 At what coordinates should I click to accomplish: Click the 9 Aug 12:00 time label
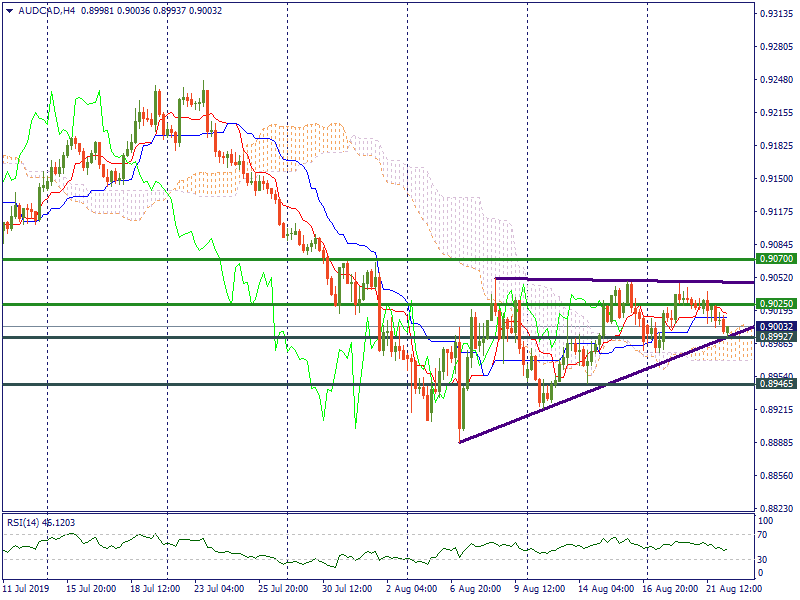click(538, 590)
